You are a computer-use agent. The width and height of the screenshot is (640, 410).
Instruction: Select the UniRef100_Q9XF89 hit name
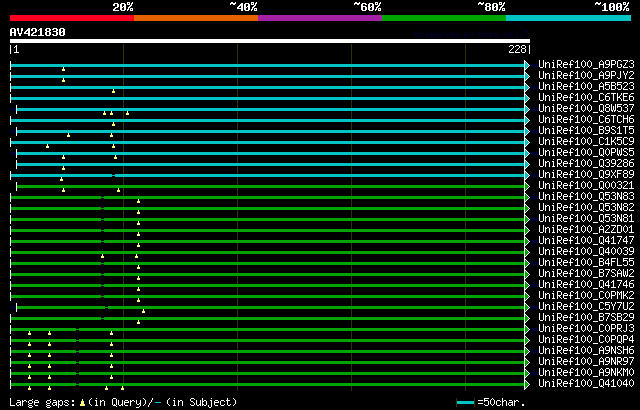pyautogui.click(x=586, y=175)
